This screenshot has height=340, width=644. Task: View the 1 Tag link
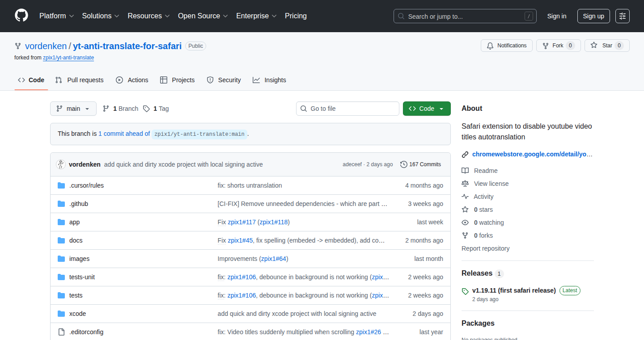[x=156, y=109]
